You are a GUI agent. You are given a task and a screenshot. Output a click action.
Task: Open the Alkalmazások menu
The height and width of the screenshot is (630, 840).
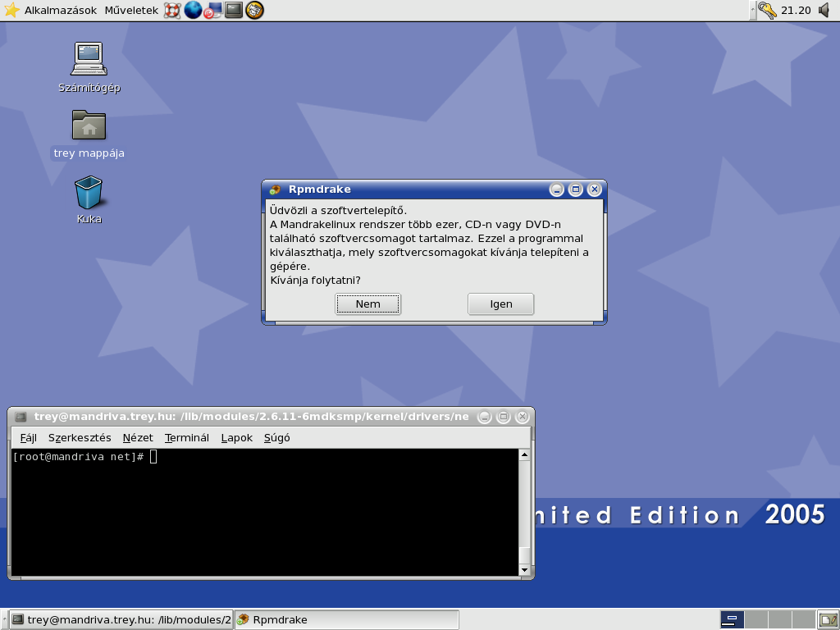[x=61, y=10]
